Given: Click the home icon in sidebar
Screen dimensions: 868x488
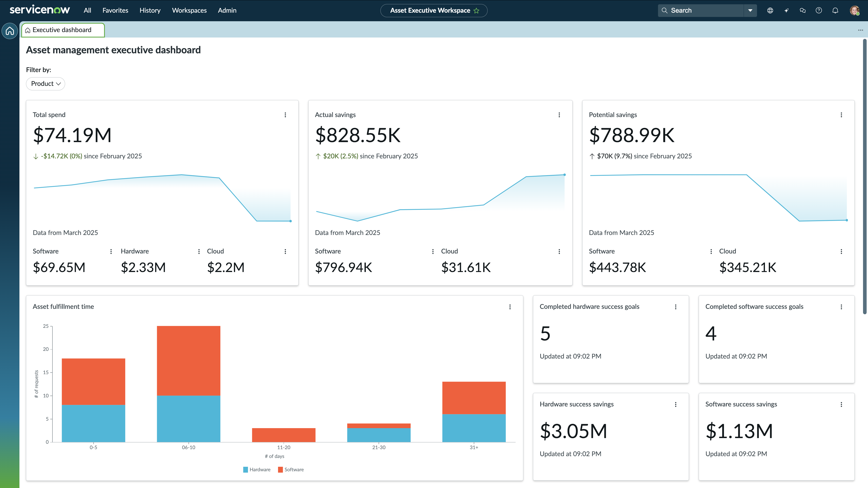Looking at the screenshot, I should pos(10,31).
